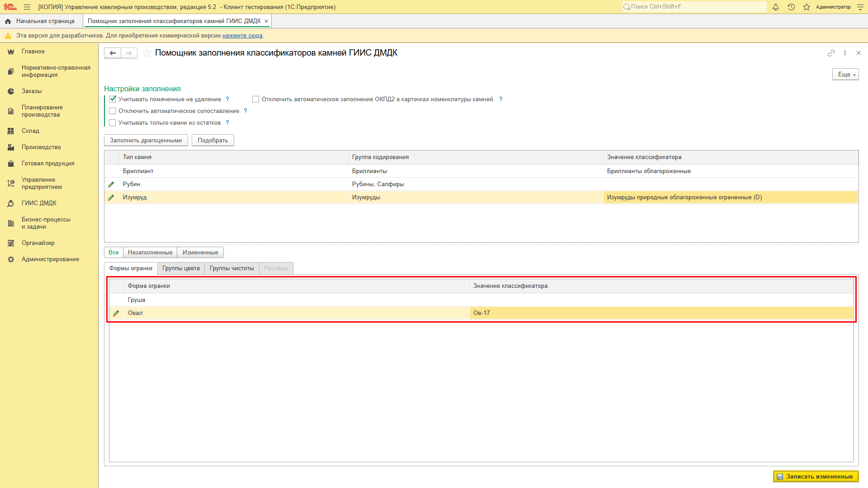This screenshot has height=488, width=868.
Task: Follow the нажмите сюда link
Action: point(242,36)
